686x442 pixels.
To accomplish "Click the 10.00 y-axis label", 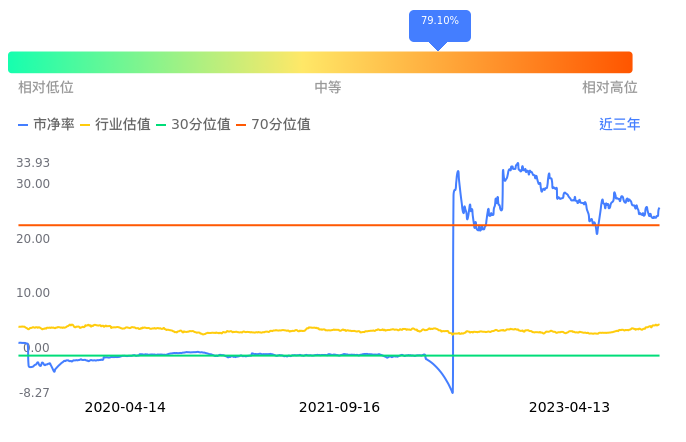I will (x=34, y=293).
